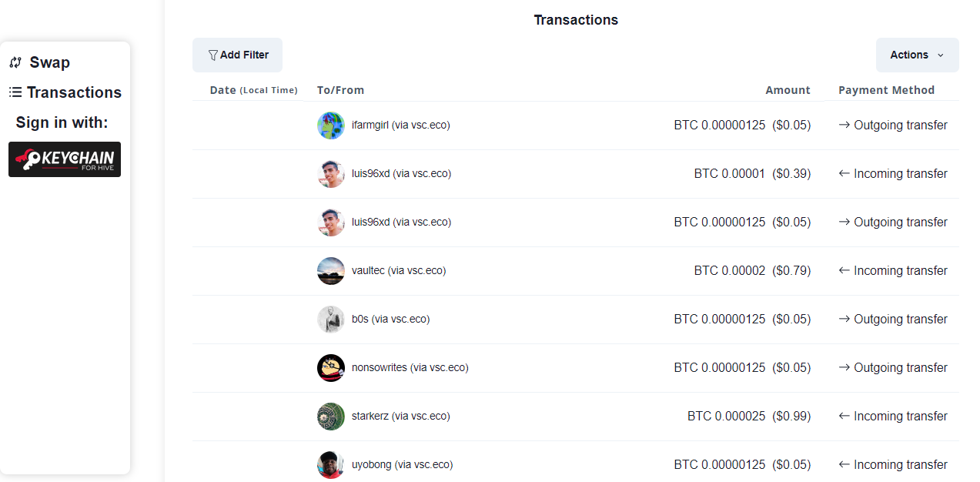Screen dimensions: 980x482
Task: Click the Transactions list icon in sidebar
Action: [x=15, y=92]
